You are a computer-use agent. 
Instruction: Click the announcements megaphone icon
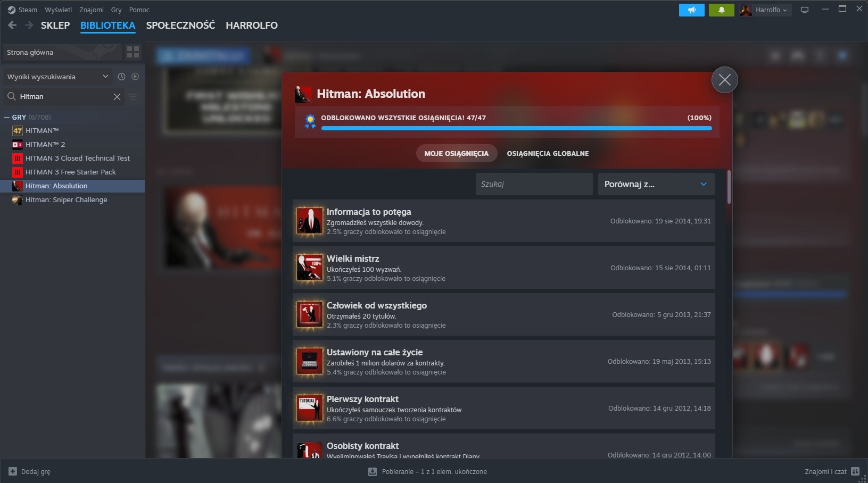tap(691, 10)
